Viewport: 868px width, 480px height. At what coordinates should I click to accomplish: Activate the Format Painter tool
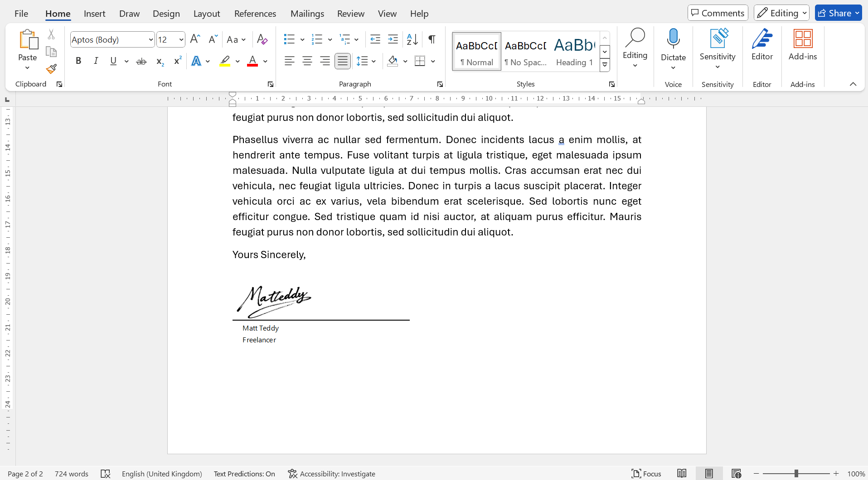click(51, 69)
